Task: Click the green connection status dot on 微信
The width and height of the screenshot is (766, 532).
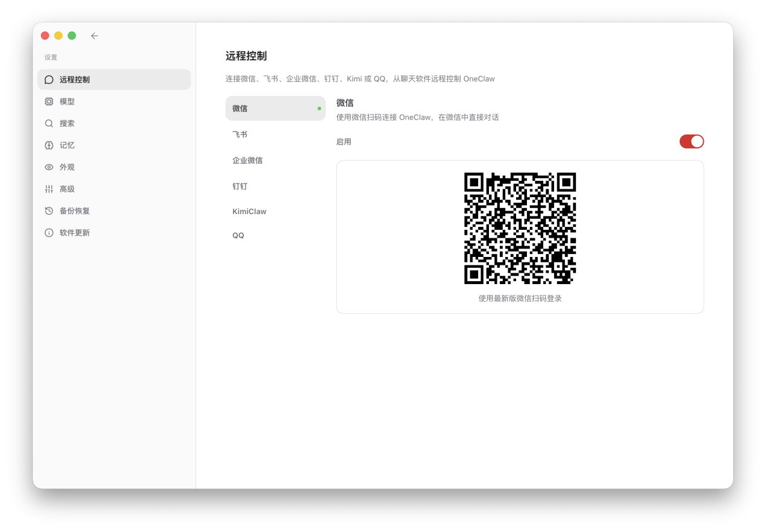Action: (x=319, y=109)
